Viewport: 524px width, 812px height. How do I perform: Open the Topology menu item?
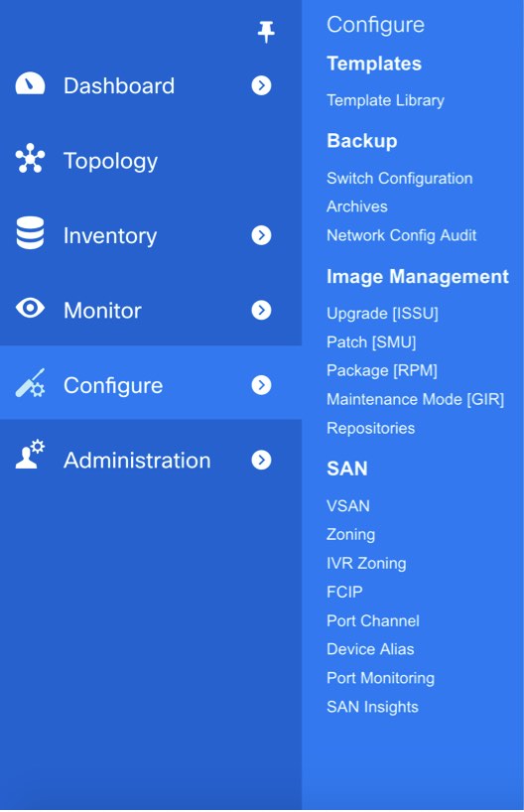click(110, 161)
